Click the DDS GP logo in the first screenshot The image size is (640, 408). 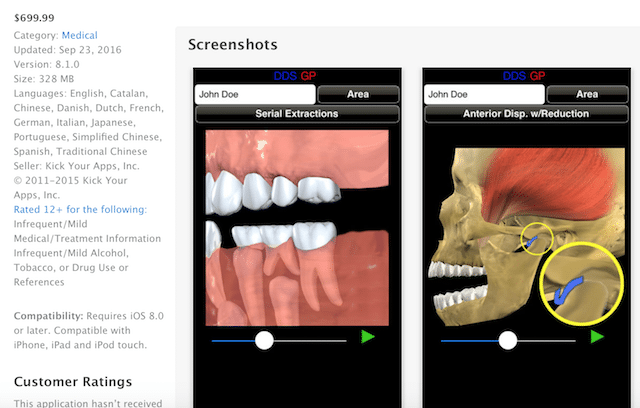coord(295,76)
